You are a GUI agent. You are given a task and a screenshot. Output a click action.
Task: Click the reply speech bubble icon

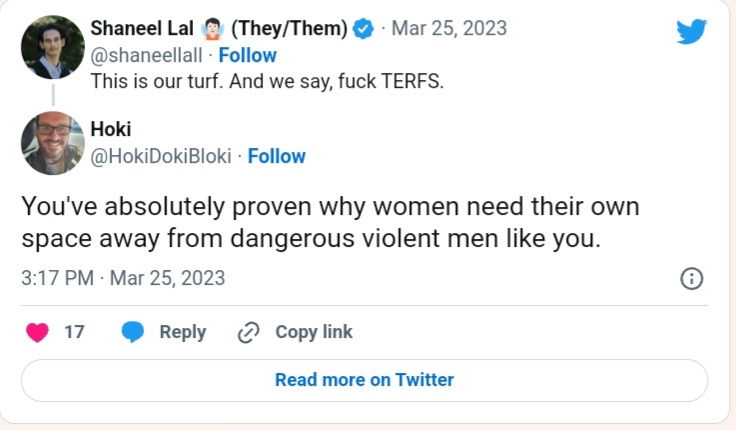133,332
